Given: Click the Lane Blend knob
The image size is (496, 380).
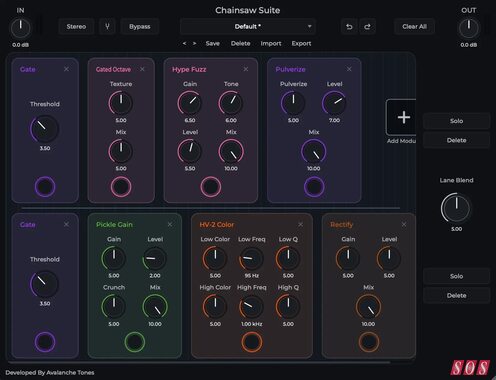Looking at the screenshot, I should pyautogui.click(x=456, y=208).
